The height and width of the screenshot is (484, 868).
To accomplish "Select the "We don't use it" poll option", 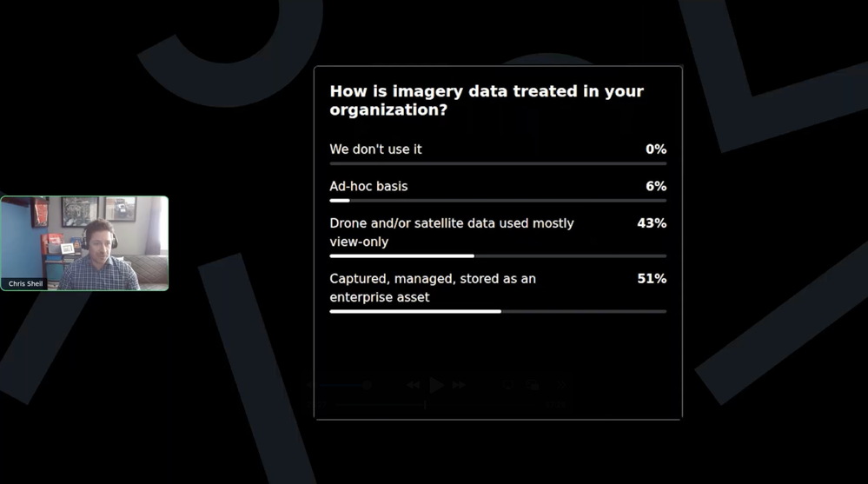I will [x=375, y=149].
